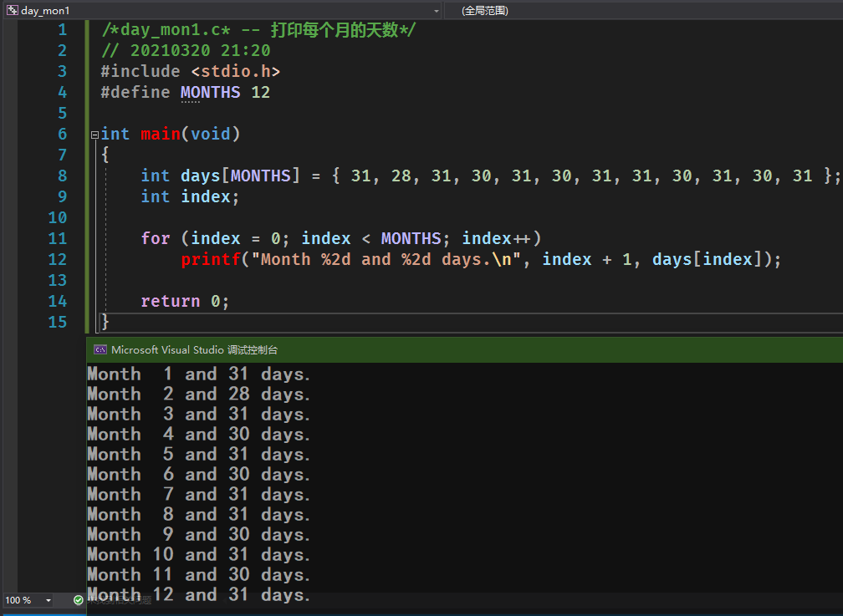The image size is (843, 616).
Task: Click index++ in the for loop
Action: (x=496, y=239)
